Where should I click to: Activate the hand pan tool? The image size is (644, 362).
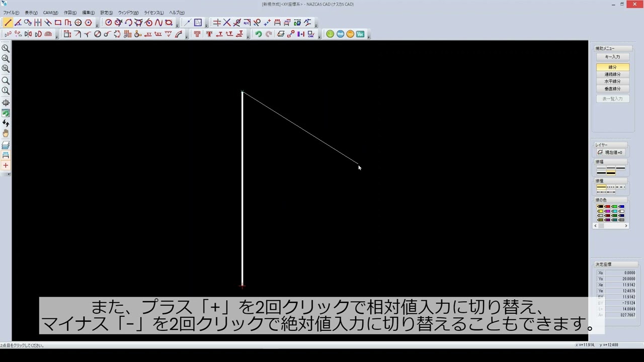click(x=6, y=133)
